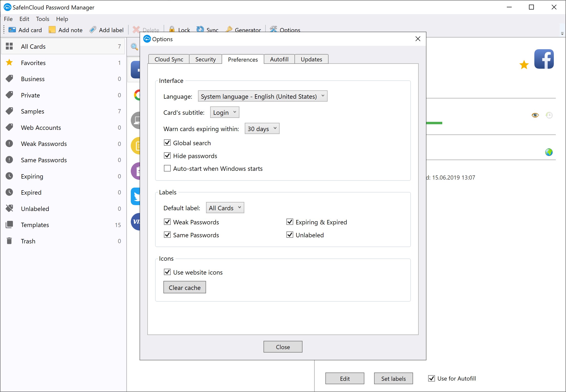Click the Add note icon

point(52,30)
